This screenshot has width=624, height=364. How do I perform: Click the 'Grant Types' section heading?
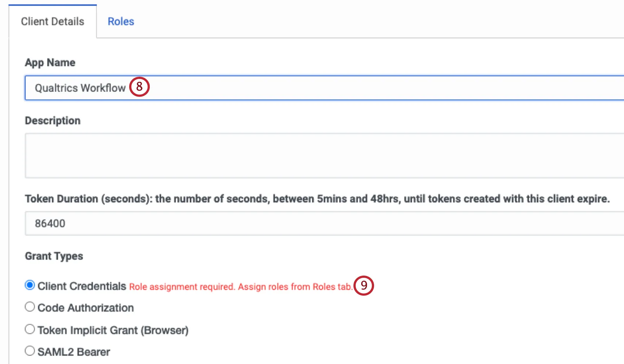54,256
